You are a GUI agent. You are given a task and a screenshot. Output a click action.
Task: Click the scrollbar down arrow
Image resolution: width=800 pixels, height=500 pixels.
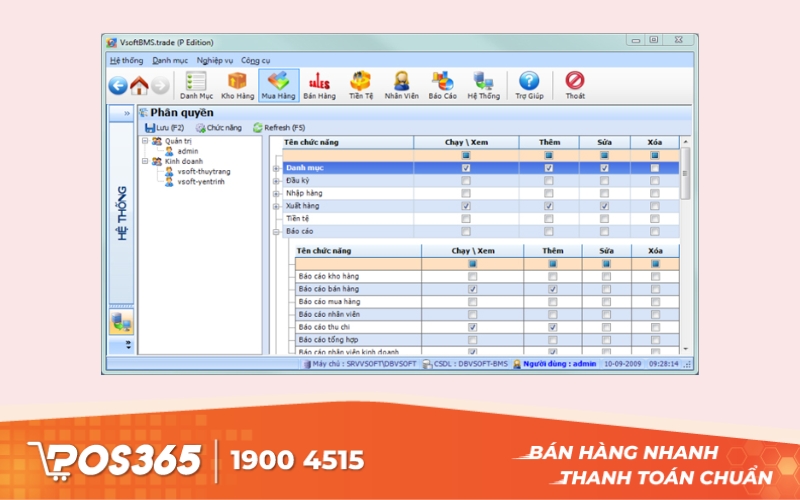click(685, 349)
